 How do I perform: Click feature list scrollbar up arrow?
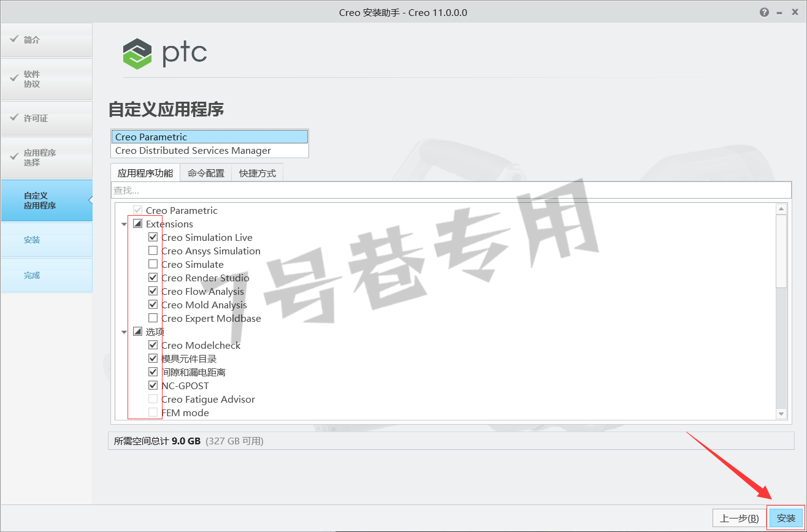pyautogui.click(x=781, y=210)
